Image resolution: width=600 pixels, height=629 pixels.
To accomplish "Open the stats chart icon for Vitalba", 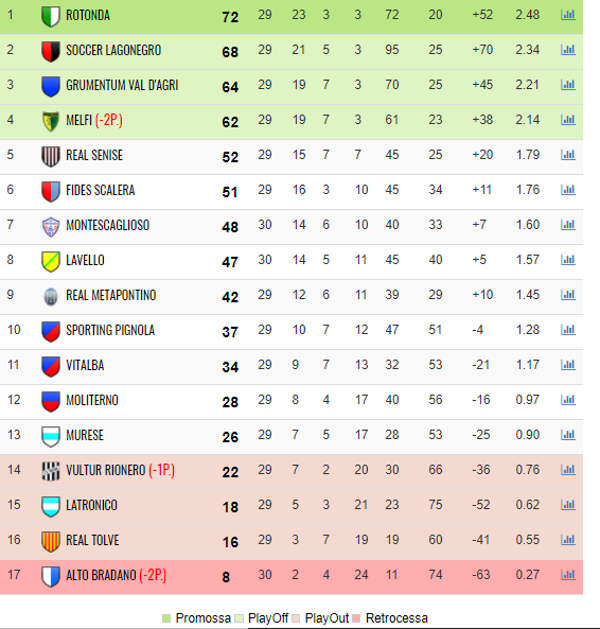I will tap(568, 365).
